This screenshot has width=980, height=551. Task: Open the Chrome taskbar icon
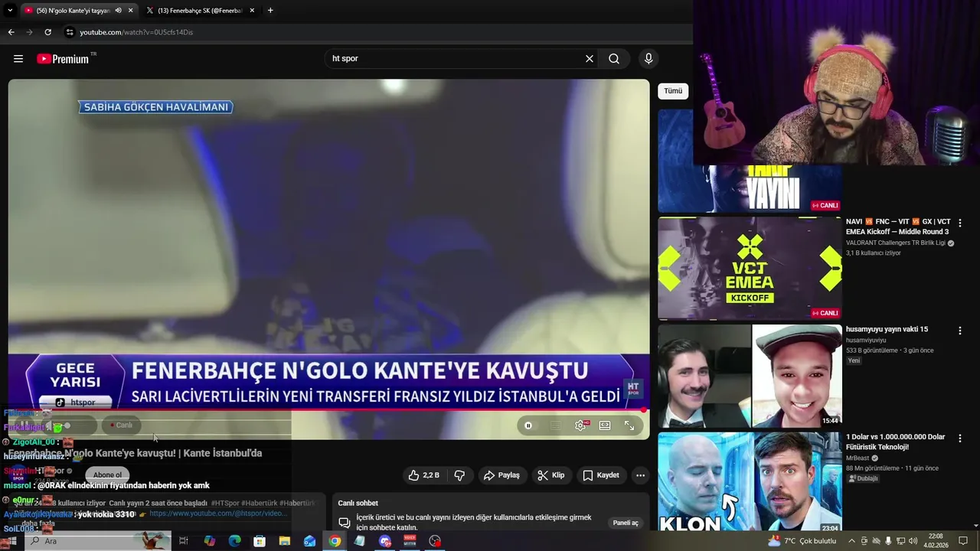pyautogui.click(x=335, y=541)
